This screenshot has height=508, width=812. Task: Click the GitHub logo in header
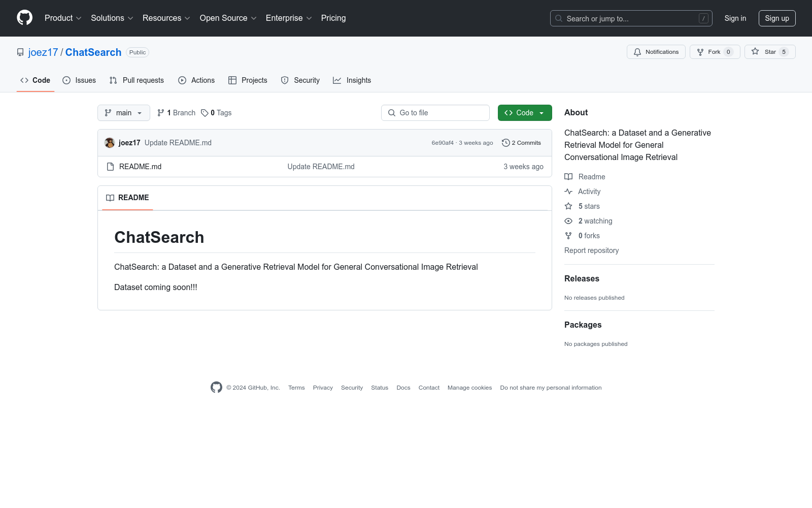click(x=24, y=18)
